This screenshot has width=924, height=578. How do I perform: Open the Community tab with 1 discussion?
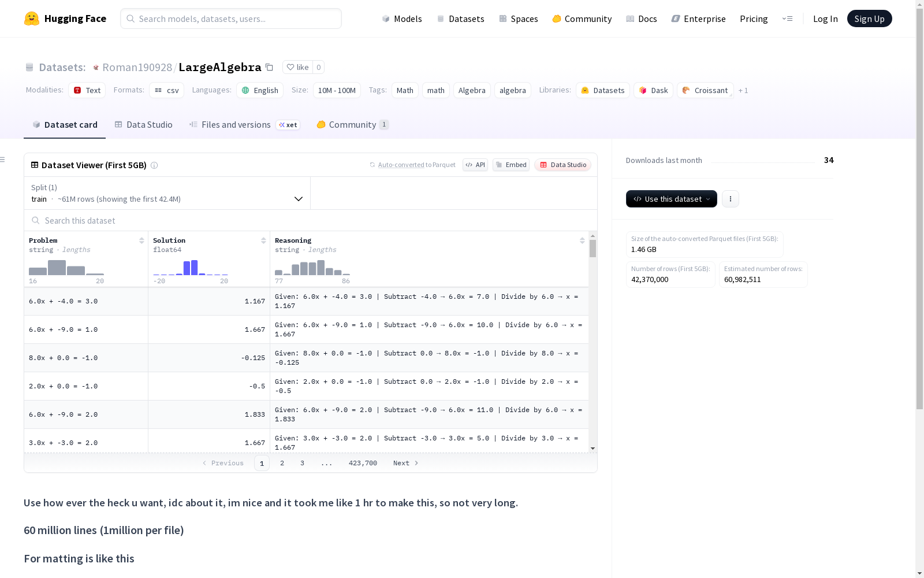click(x=353, y=125)
